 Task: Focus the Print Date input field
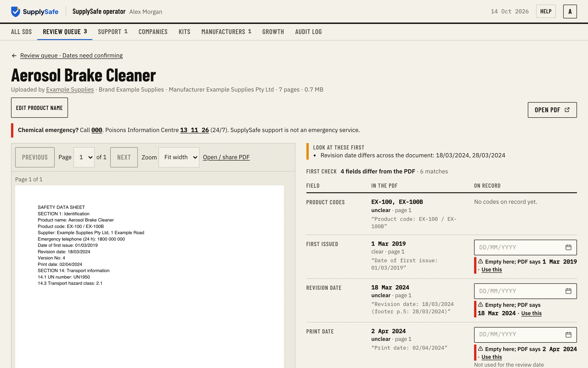pyautogui.click(x=525, y=335)
